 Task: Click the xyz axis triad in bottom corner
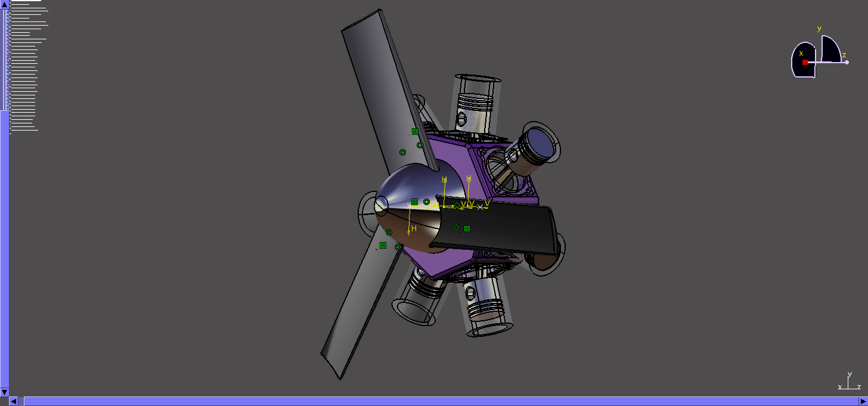[849, 381]
